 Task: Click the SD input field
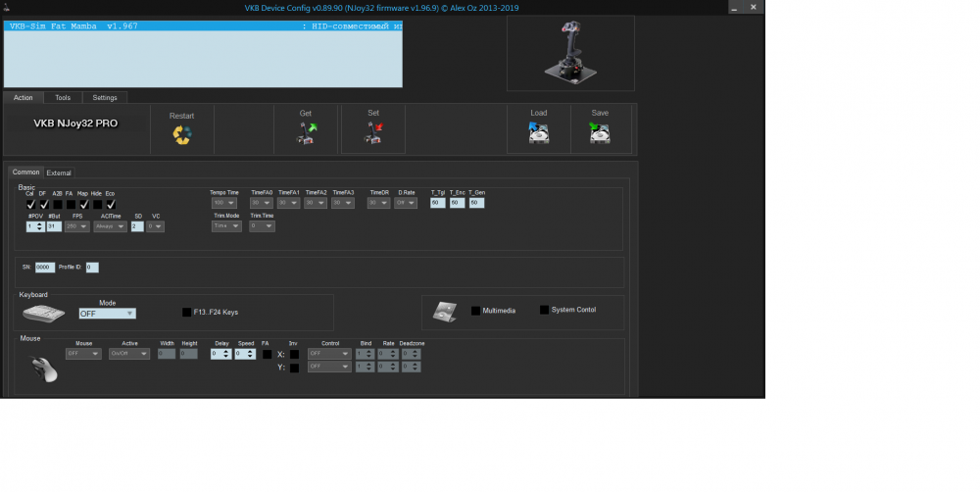click(137, 226)
